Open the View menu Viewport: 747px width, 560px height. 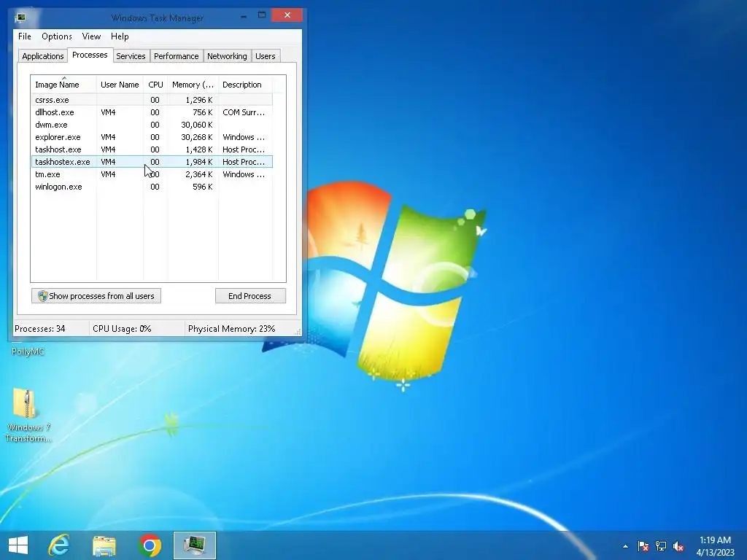coord(91,36)
